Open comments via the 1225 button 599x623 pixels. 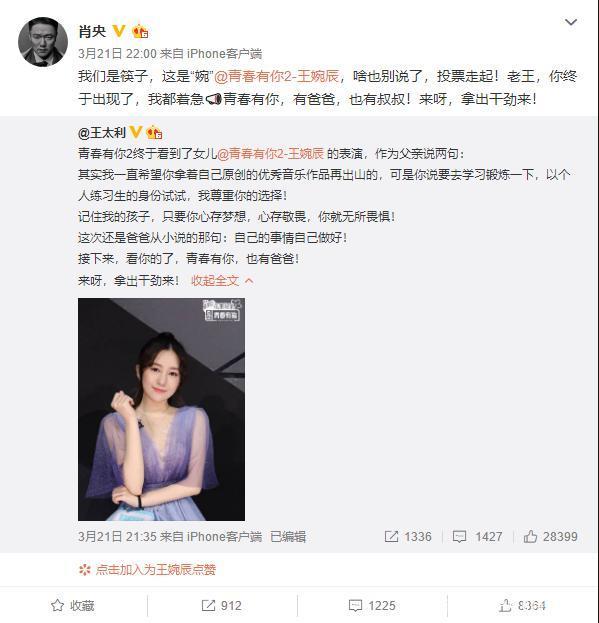(372, 606)
